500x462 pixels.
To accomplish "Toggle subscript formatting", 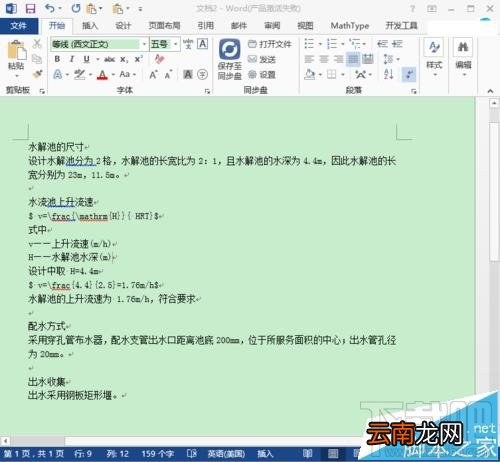I will coord(124,60).
